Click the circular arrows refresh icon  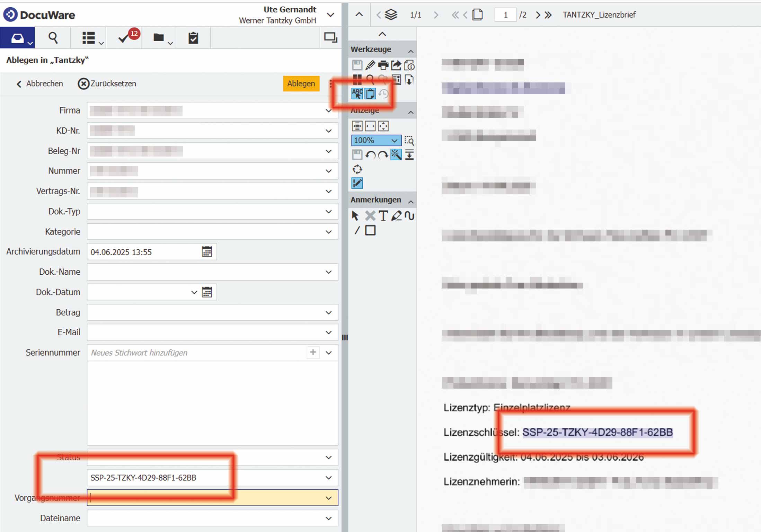pos(357,169)
